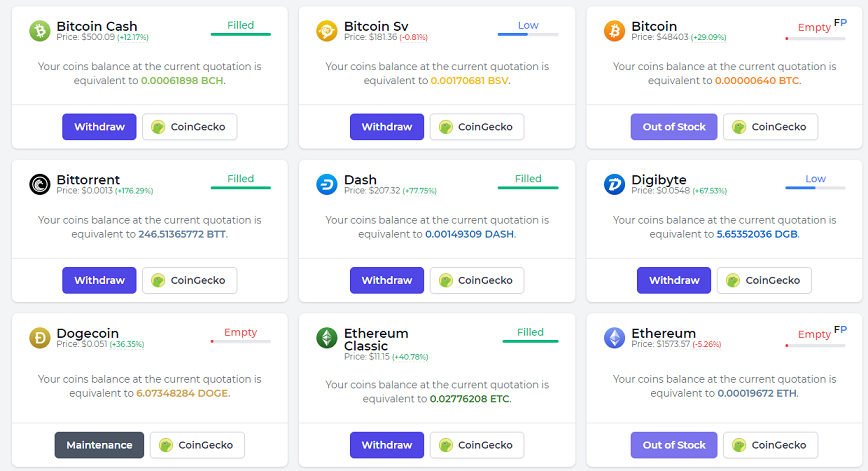Click the green Ethereum Classic icon
The image size is (868, 471).
click(327, 338)
